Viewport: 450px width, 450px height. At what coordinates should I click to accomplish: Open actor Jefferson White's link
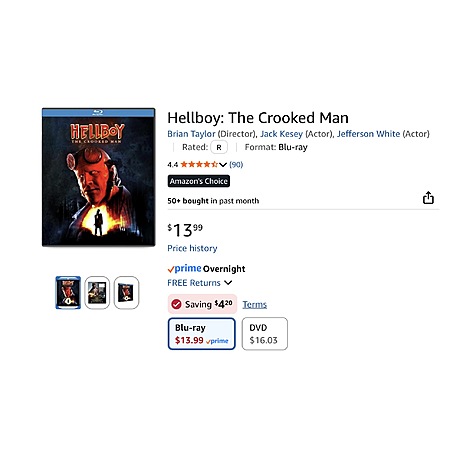tap(368, 134)
